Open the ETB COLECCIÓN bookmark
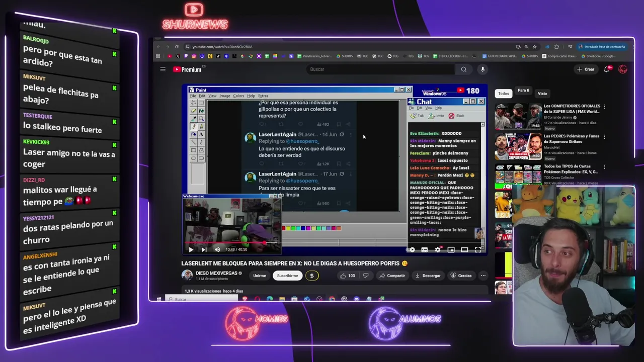Viewport: 644px width, 362px height. [450, 56]
